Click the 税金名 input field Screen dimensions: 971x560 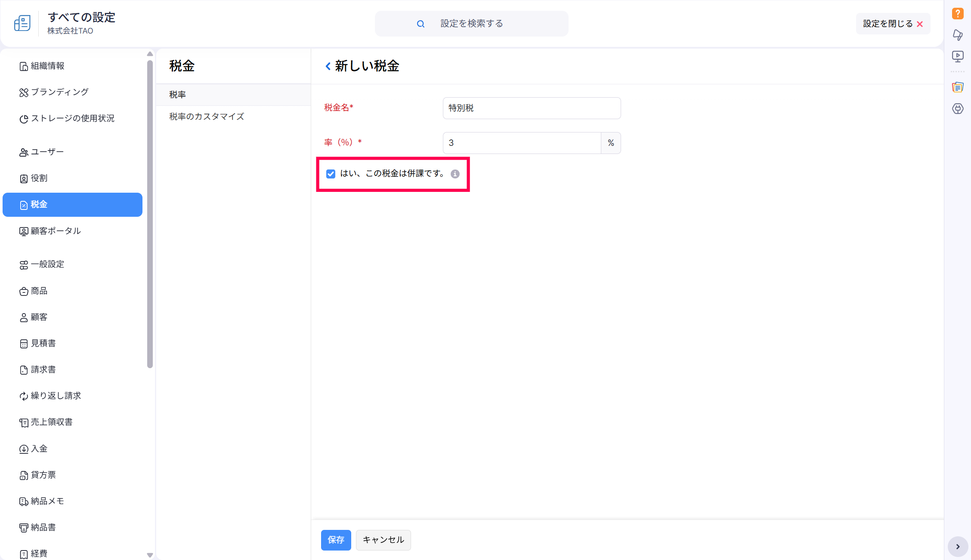531,108
